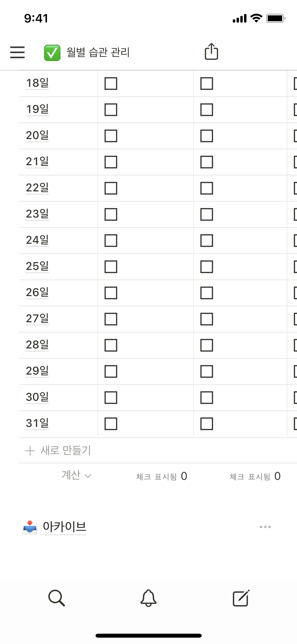Open notifications bell icon
This screenshot has height=644, width=297.
point(148,598)
